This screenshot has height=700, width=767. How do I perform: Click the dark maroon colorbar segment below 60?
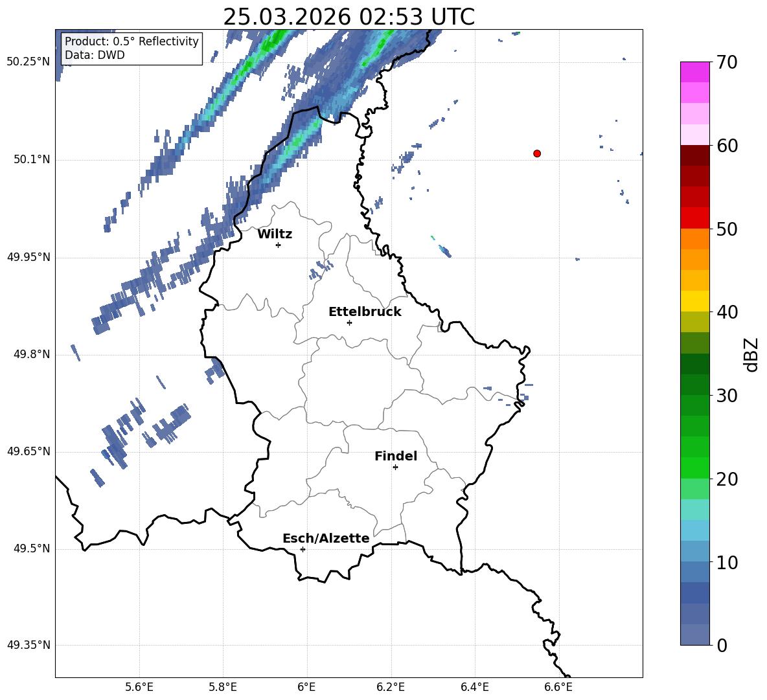coord(694,155)
